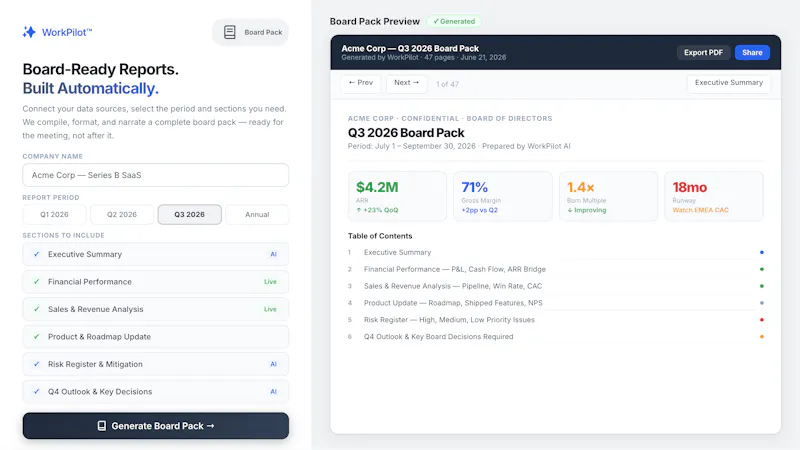Click the $4.2M ARR metric card
The width and height of the screenshot is (800, 450).
tap(397, 196)
